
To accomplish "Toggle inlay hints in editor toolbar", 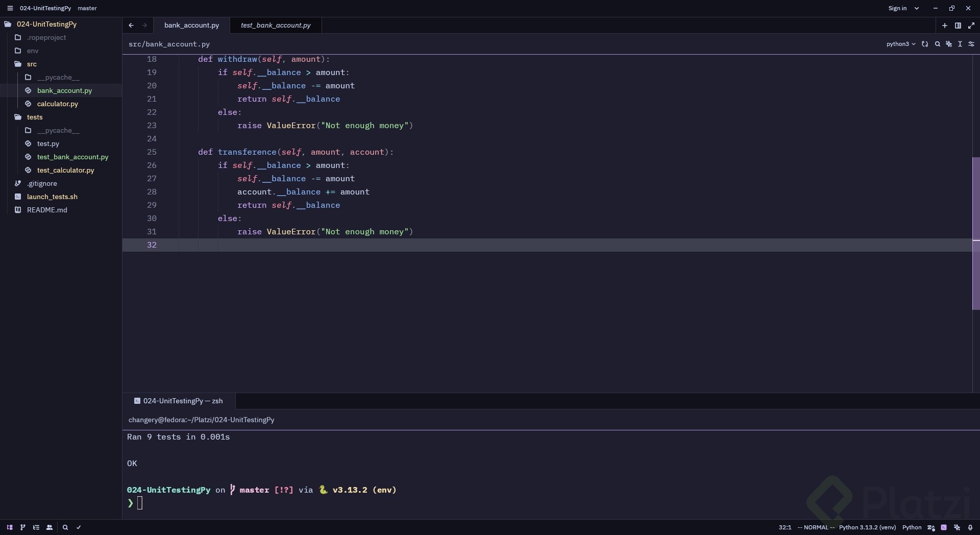I will point(925,44).
